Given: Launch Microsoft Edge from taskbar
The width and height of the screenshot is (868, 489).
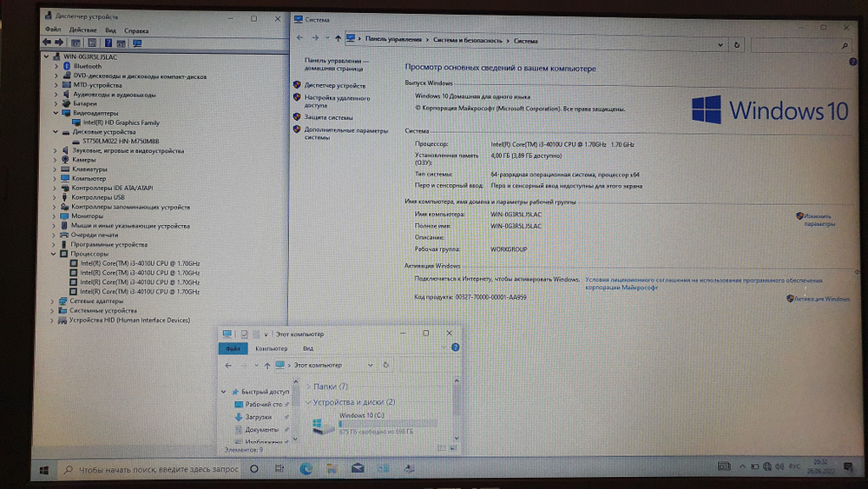Looking at the screenshot, I should 306,468.
